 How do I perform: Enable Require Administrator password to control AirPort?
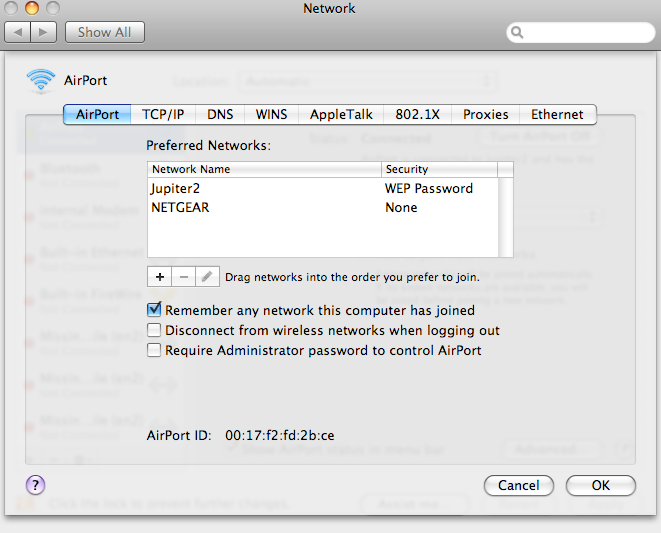point(154,350)
